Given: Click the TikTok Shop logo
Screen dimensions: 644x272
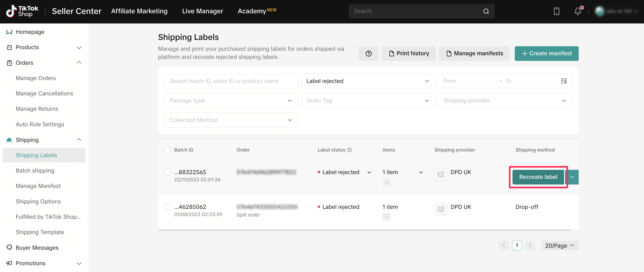Looking at the screenshot, I should click(22, 11).
